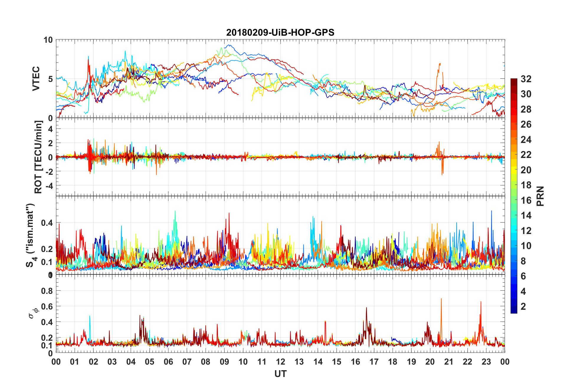
Task: Click the S4 ("ism.mat") axis label
Action: click(31, 235)
